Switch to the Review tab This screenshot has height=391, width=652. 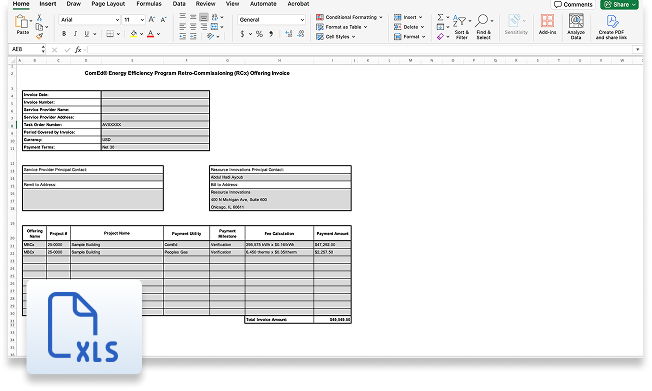click(x=205, y=4)
